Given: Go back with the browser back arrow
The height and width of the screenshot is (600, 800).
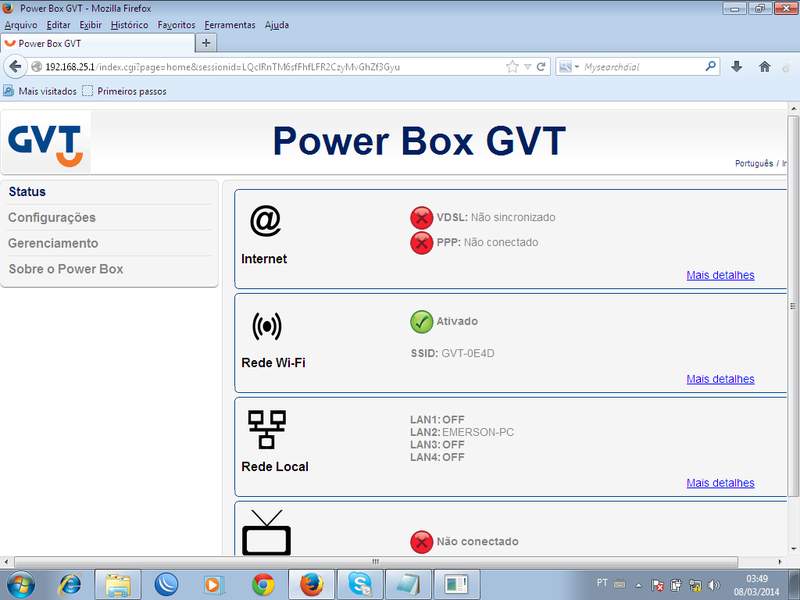Looking at the screenshot, I should 15,67.
